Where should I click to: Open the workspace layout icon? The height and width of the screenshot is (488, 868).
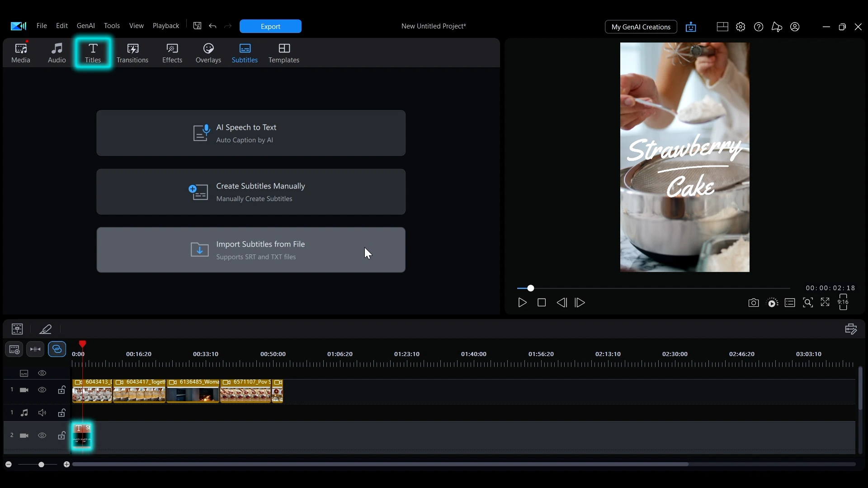point(722,27)
